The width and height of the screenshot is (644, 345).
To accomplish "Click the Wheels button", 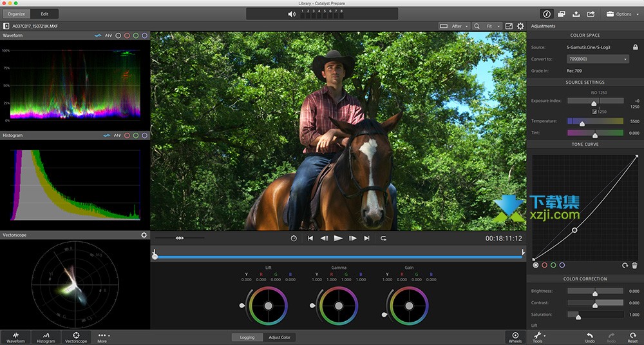I will (x=515, y=337).
